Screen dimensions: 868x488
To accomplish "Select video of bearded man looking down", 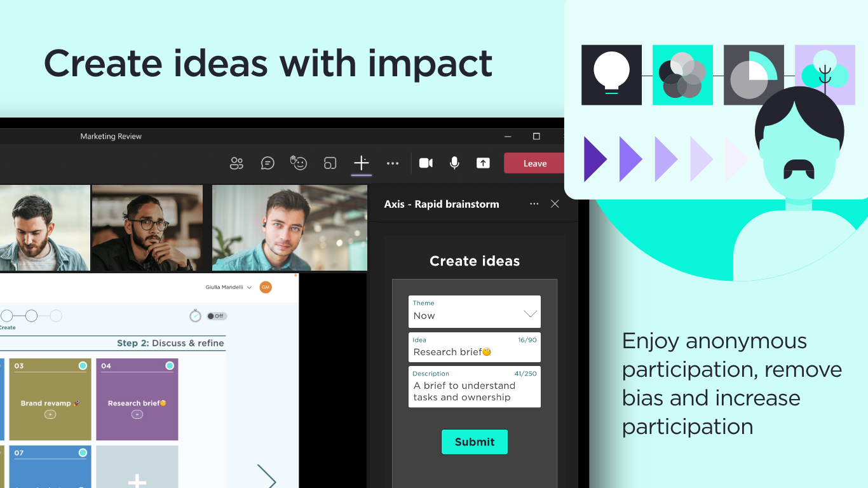I will pyautogui.click(x=44, y=228).
